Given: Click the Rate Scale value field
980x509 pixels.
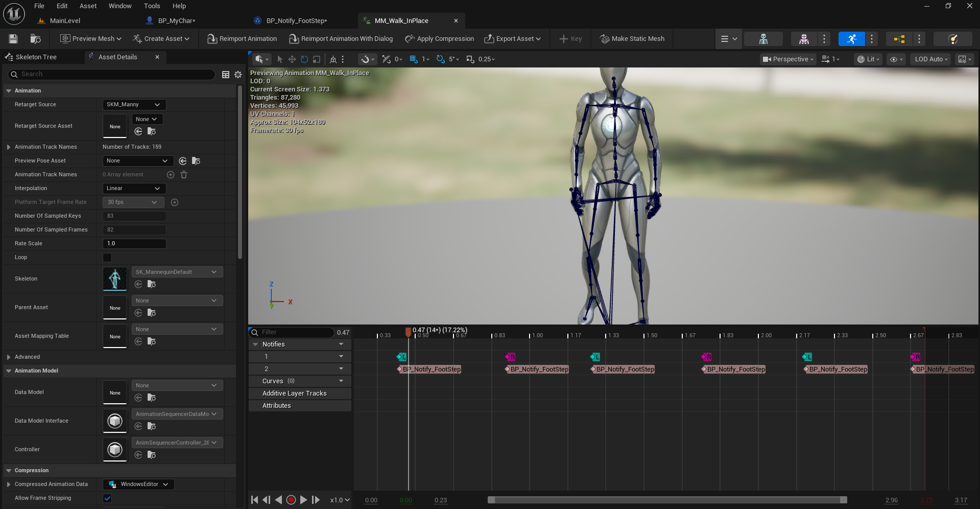Looking at the screenshot, I should [134, 244].
